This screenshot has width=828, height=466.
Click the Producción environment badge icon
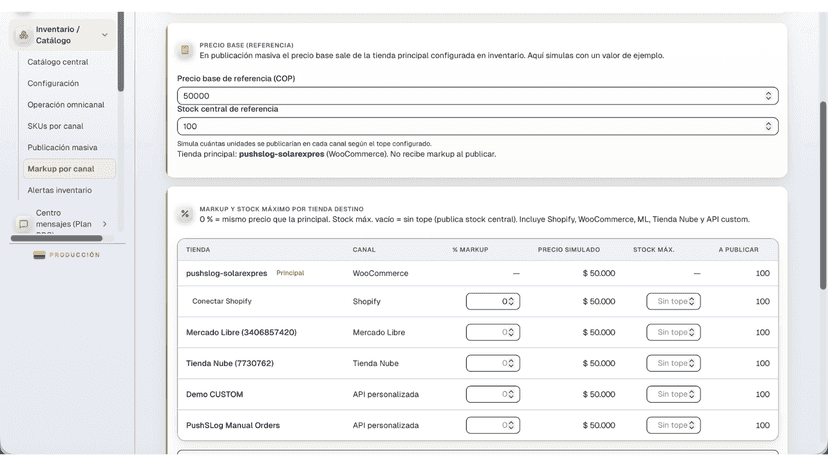pyautogui.click(x=39, y=255)
